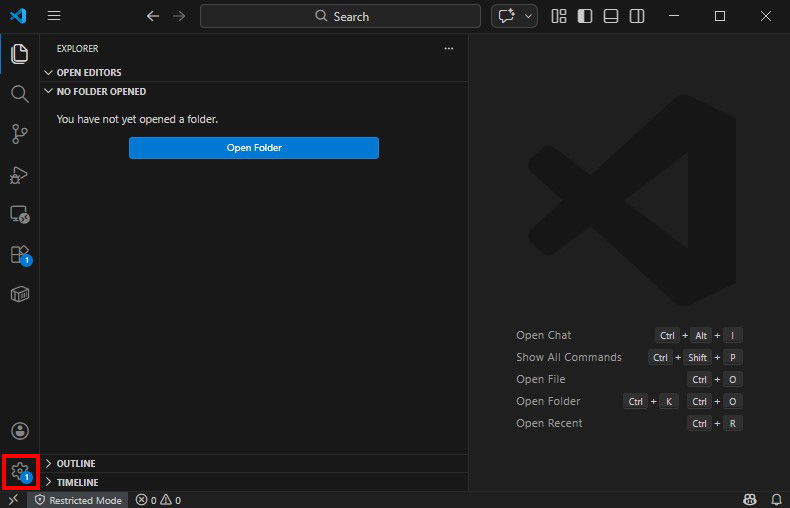This screenshot has width=790, height=508.
Task: Open Problems errors and warnings indicator
Action: click(x=158, y=500)
